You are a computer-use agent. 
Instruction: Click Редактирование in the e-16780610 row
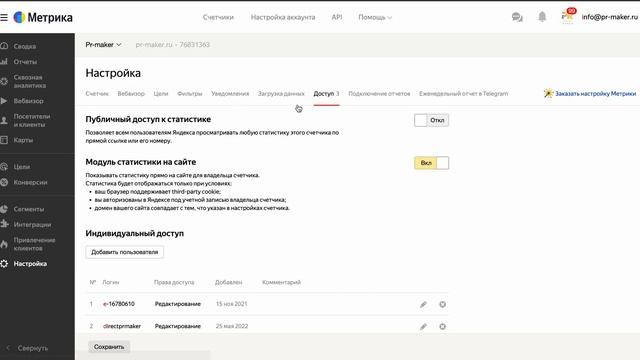pyautogui.click(x=178, y=304)
